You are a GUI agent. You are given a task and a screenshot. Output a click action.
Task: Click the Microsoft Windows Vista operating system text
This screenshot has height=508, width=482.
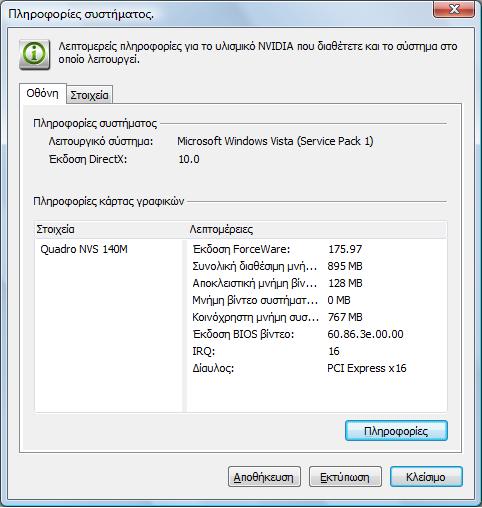(x=275, y=141)
